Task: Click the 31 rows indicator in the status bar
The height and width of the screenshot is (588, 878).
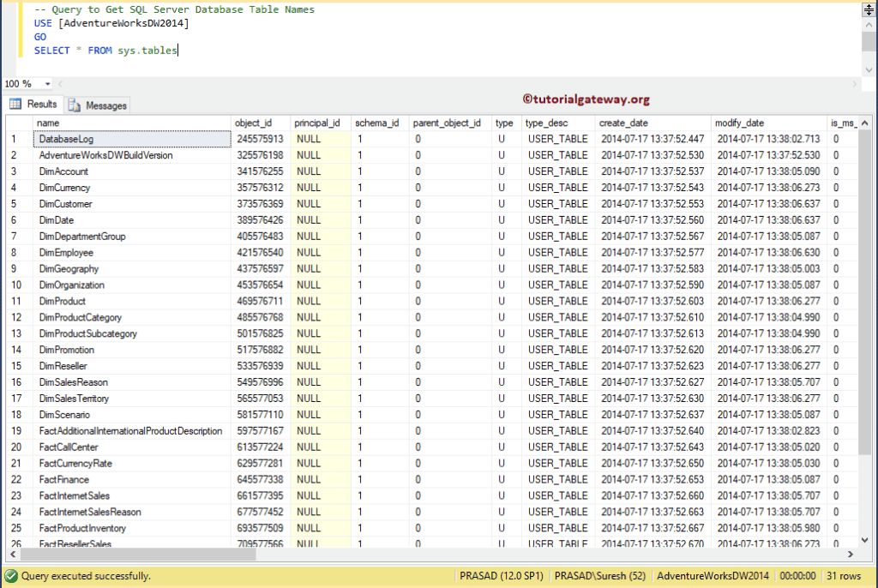Action: (844, 576)
